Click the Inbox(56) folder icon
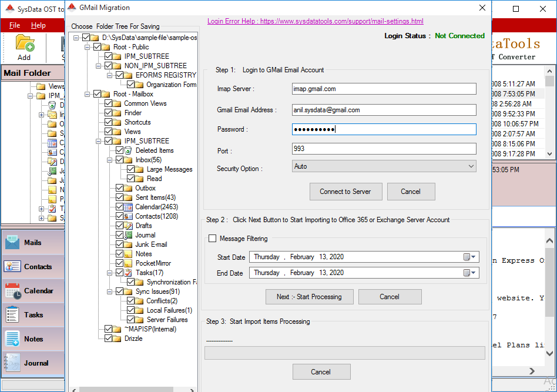557x392 pixels. tap(128, 160)
